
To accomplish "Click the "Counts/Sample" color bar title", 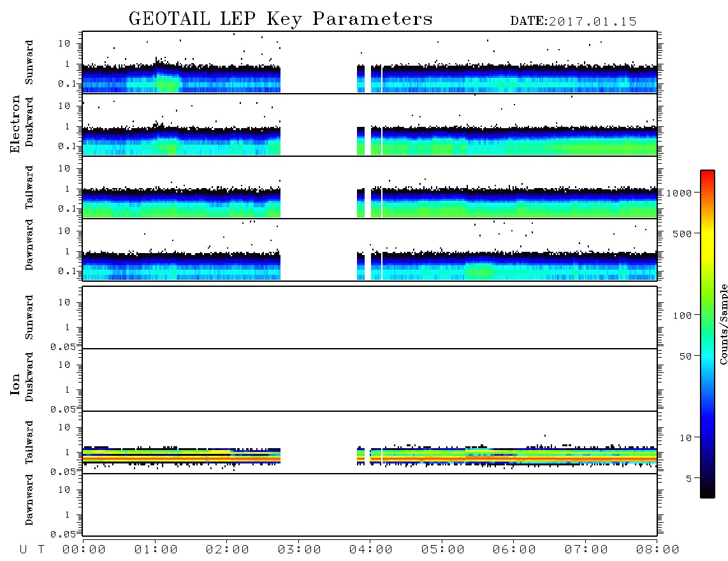I will 723,324.
